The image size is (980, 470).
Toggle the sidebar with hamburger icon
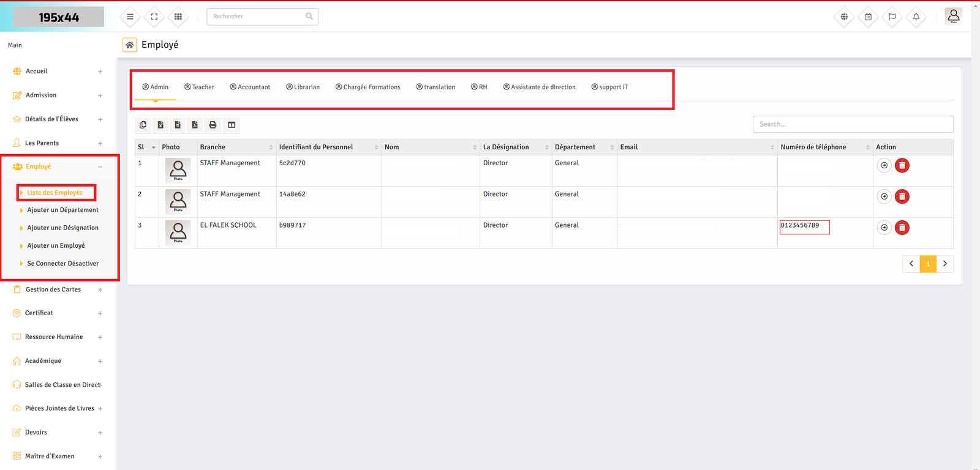[130, 17]
